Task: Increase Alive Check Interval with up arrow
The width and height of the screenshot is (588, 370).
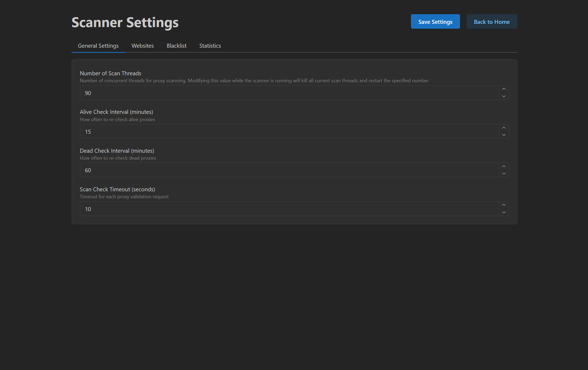Action: [x=504, y=128]
